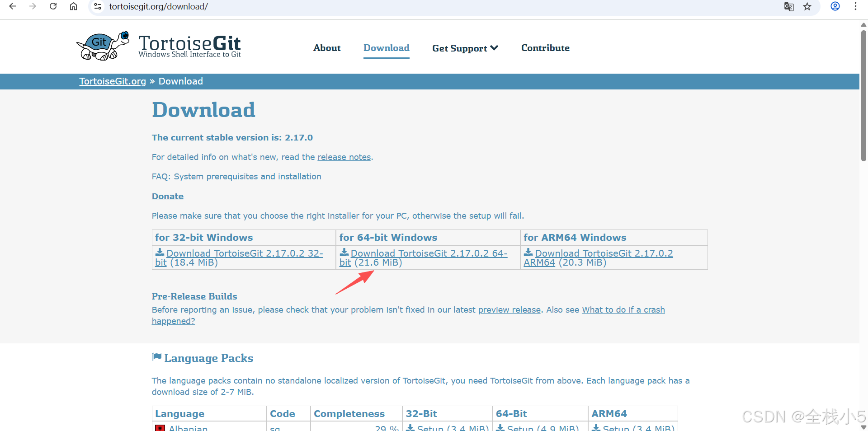The width and height of the screenshot is (868, 431).
Task: Click the 'for ARM64 Windows' table header
Action: pyautogui.click(x=575, y=238)
